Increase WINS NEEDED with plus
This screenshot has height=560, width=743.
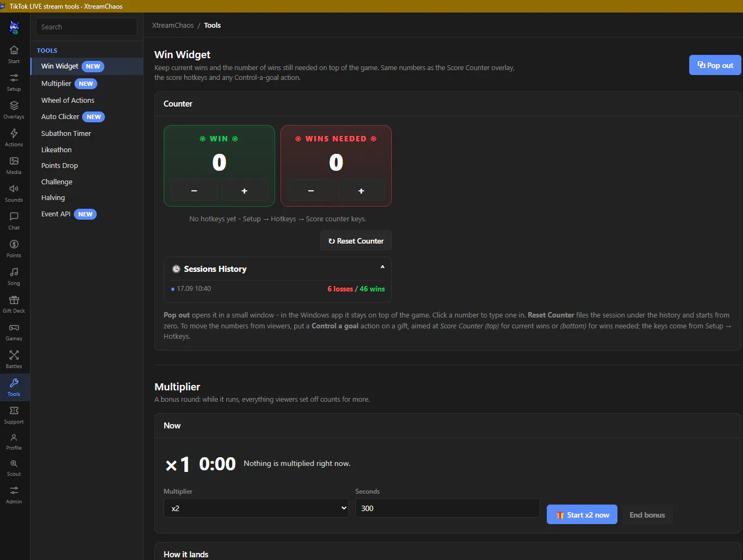tap(361, 191)
